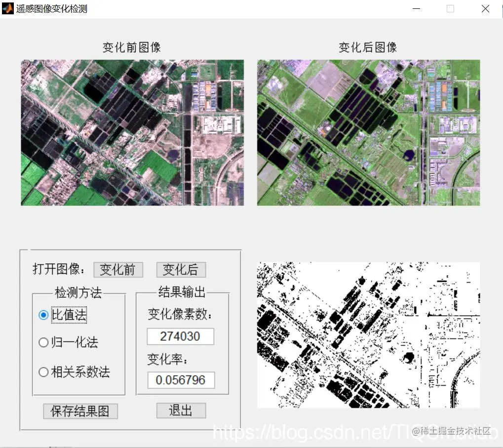The width and height of the screenshot is (503, 448).
Task: Click the 变化像素数 value field showing 274030
Action: [180, 336]
